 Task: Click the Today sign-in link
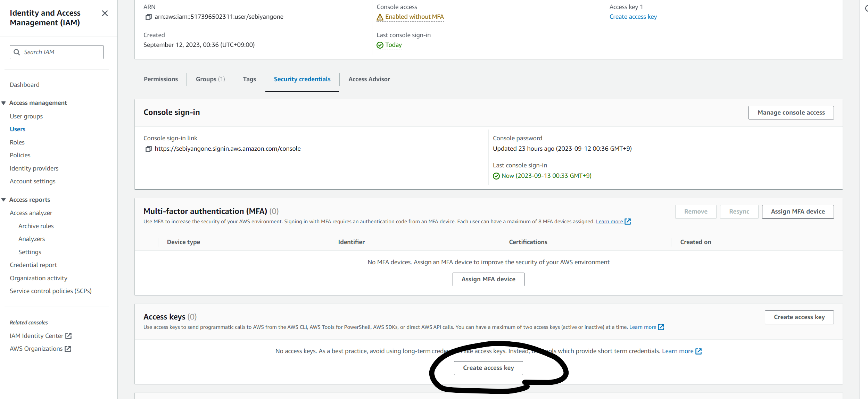coord(394,45)
